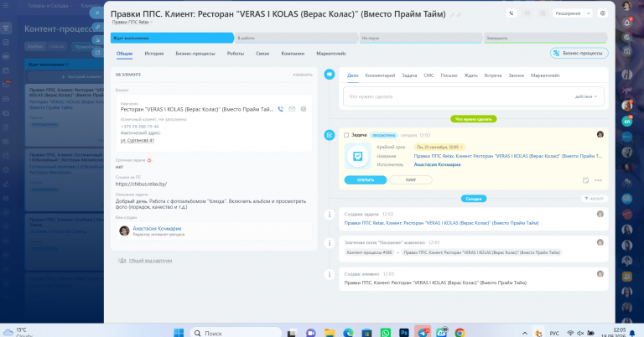Screen dimensions: 644x337
Task: Open the https://chibus.relax.by/ link
Action: pos(141,184)
